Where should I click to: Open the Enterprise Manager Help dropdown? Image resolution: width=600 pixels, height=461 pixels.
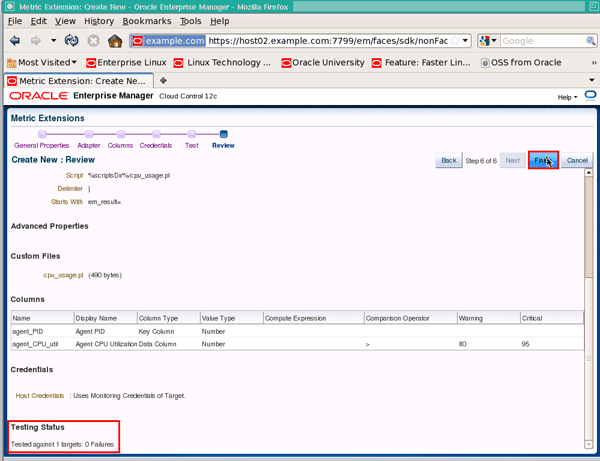[x=567, y=97]
